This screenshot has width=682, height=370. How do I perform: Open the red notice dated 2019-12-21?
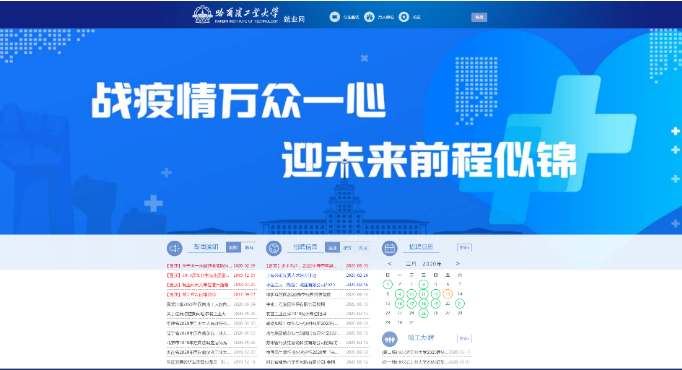click(x=199, y=275)
